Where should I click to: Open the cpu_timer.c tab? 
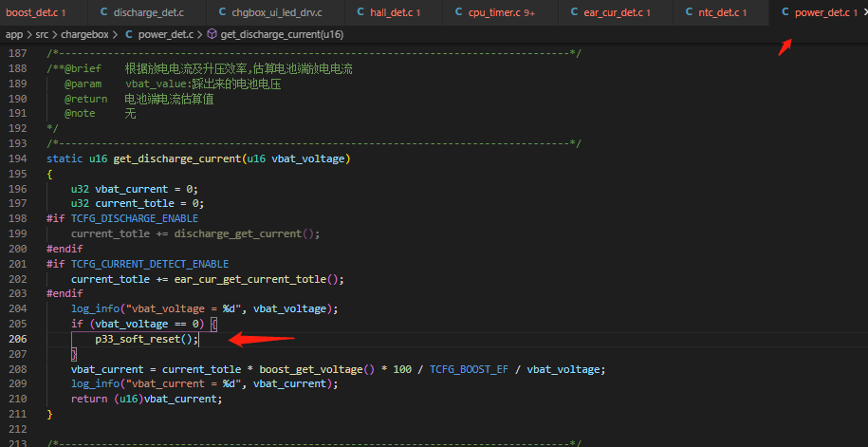point(500,12)
